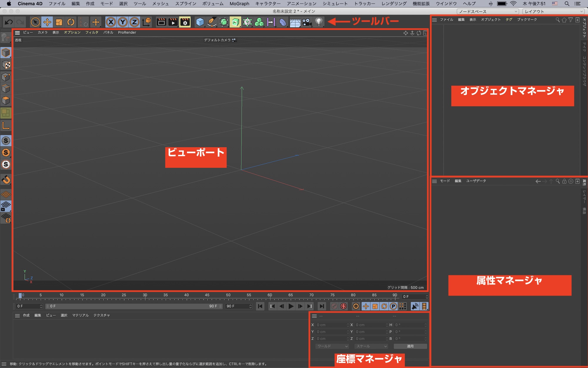Click the X position input field

tap(331, 325)
